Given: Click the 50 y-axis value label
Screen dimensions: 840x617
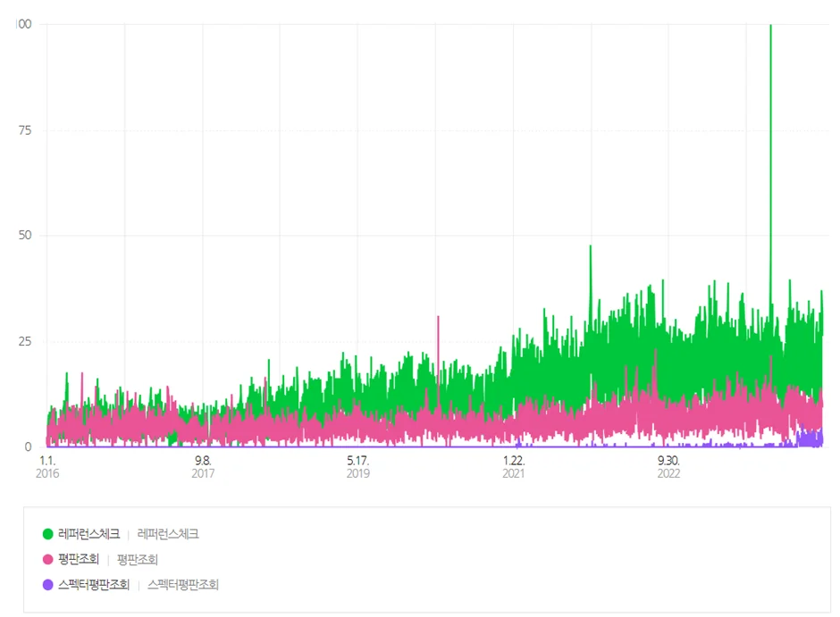Looking at the screenshot, I should click(24, 236).
